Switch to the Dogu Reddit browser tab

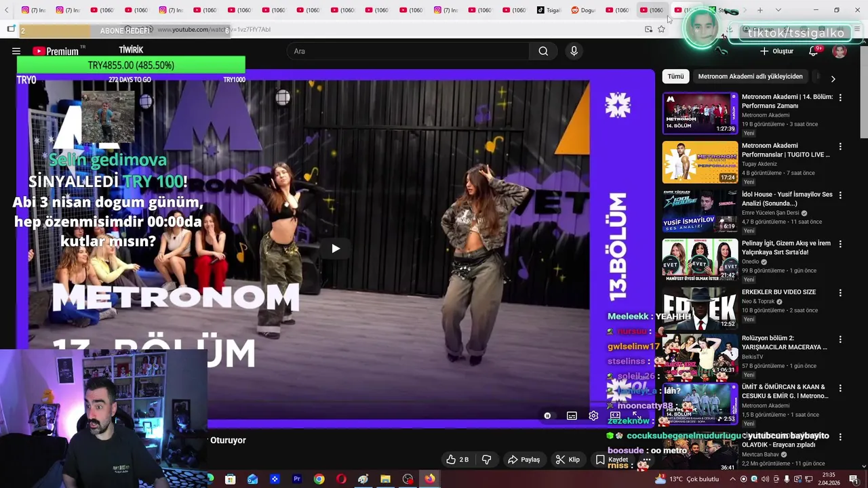point(584,10)
